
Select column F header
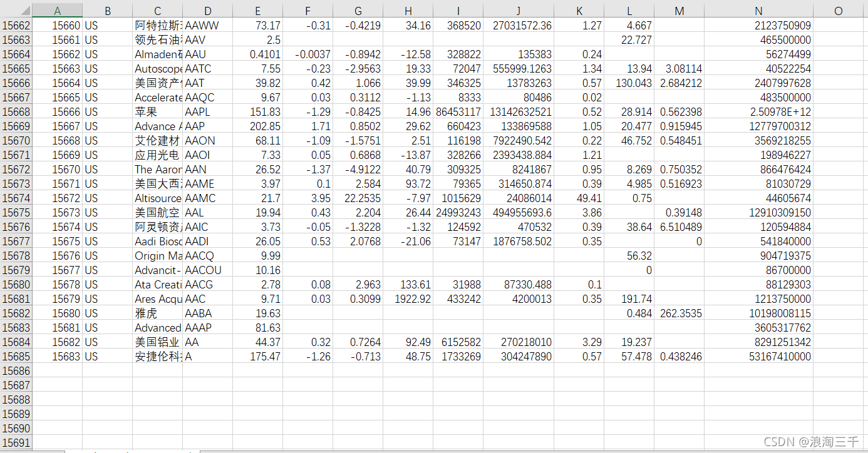(308, 11)
